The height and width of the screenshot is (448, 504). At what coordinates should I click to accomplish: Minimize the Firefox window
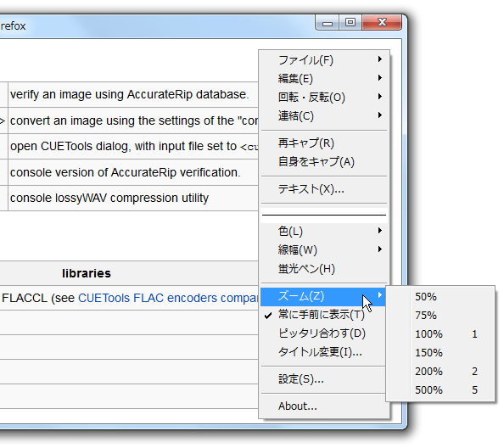[x=328, y=23]
